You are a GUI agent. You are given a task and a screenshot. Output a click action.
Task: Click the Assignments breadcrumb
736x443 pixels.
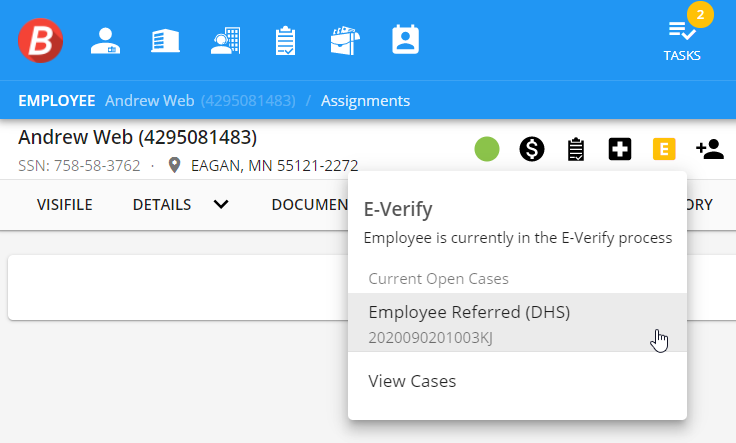pos(365,100)
